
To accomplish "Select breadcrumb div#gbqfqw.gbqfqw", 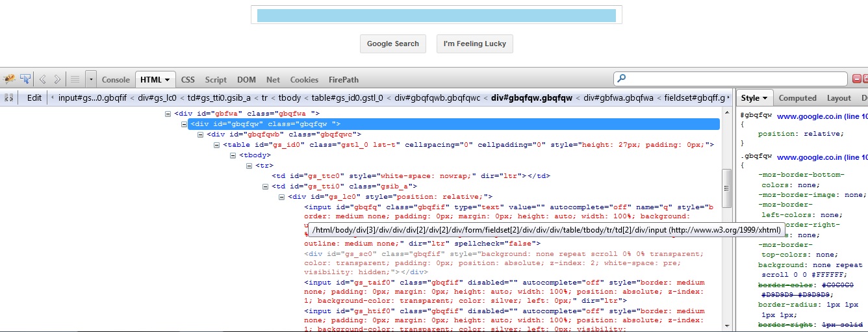I will 531,98.
